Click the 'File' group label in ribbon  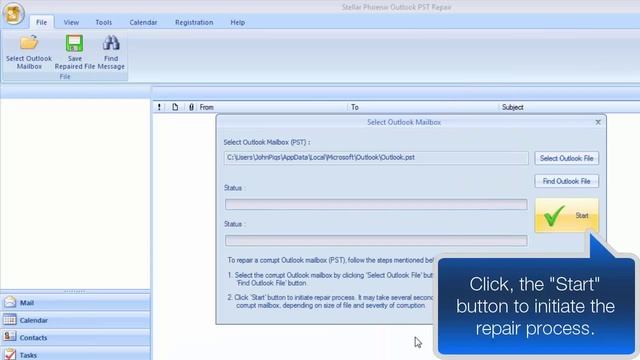point(65,77)
